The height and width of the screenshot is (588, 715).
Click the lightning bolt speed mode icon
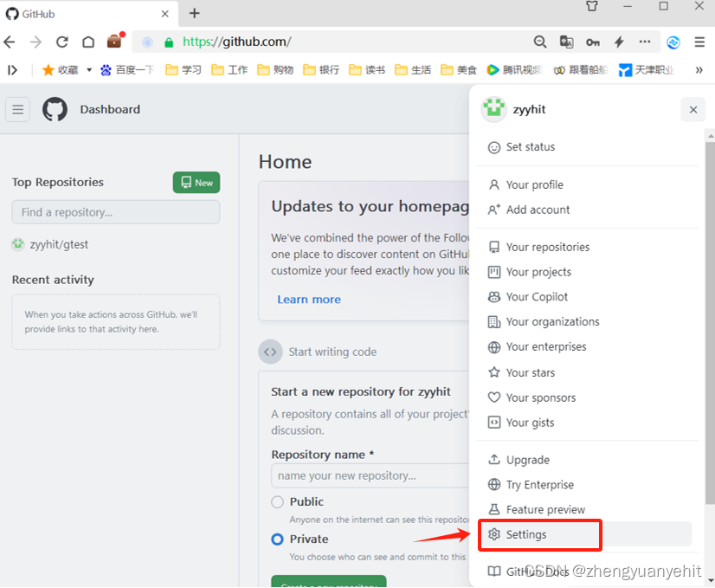[619, 42]
